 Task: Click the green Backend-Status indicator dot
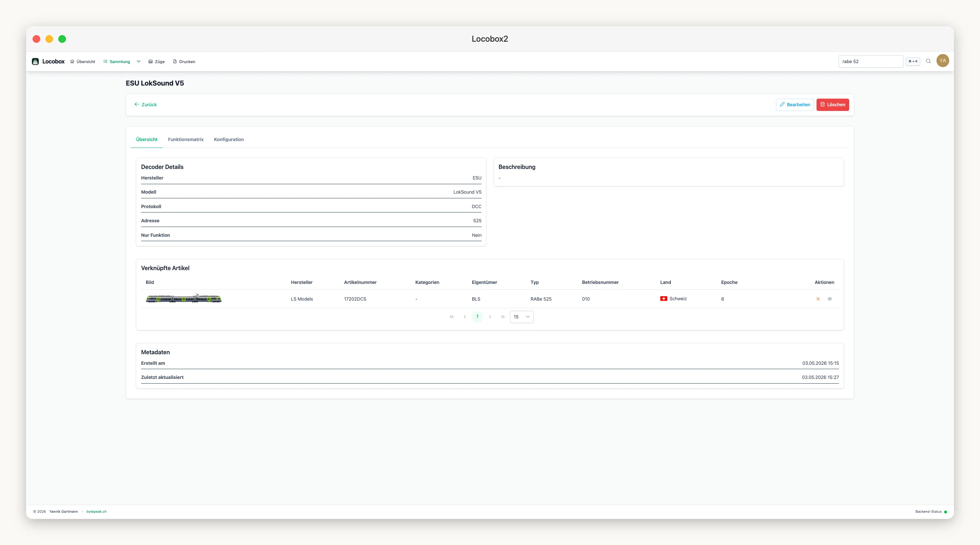(945, 512)
